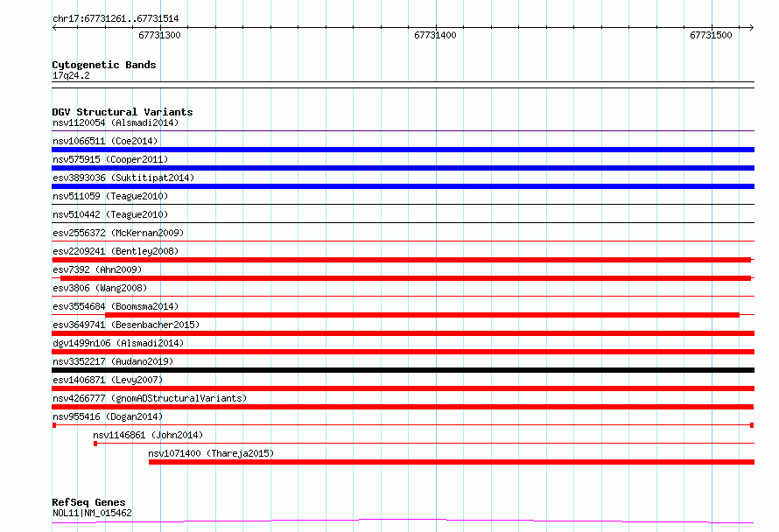
Task: Click the red bar for nsv4266777
Action: point(403,407)
